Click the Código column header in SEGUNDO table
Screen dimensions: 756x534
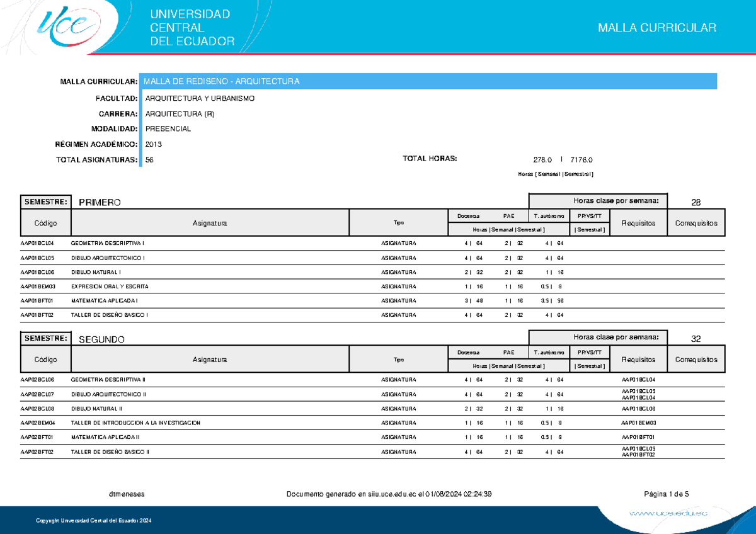pos(46,360)
